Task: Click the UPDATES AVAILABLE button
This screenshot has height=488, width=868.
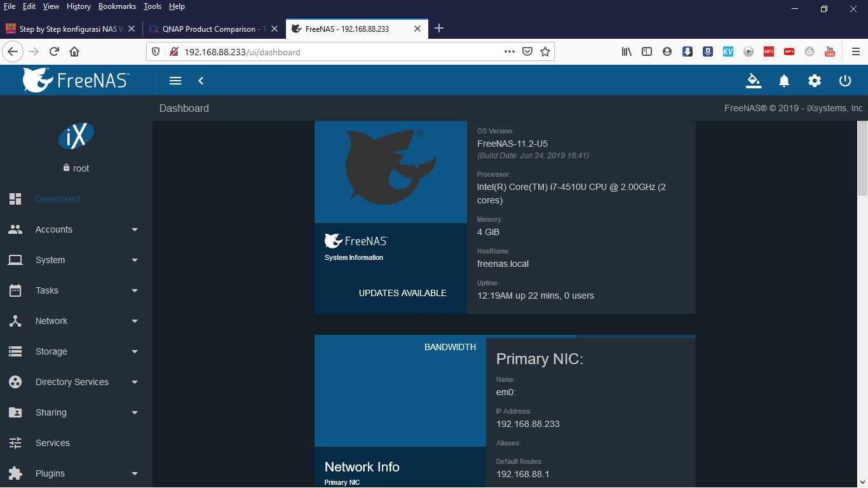Action: point(403,293)
